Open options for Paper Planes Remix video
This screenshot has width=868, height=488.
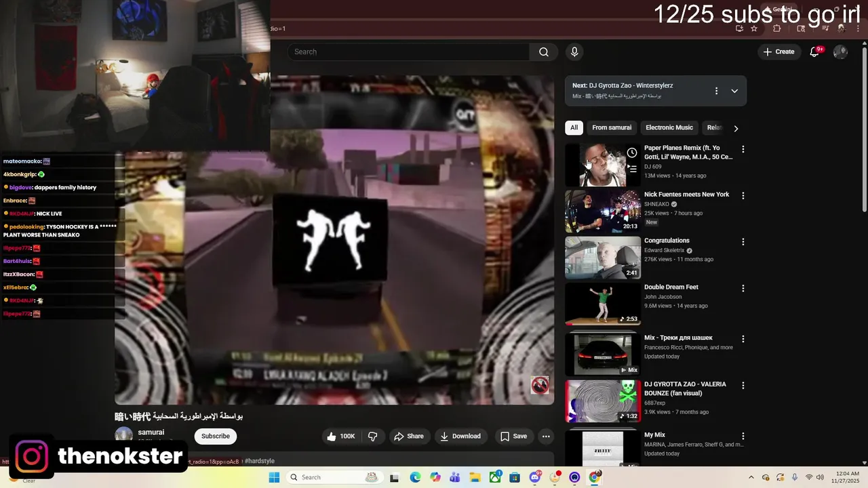[743, 149]
